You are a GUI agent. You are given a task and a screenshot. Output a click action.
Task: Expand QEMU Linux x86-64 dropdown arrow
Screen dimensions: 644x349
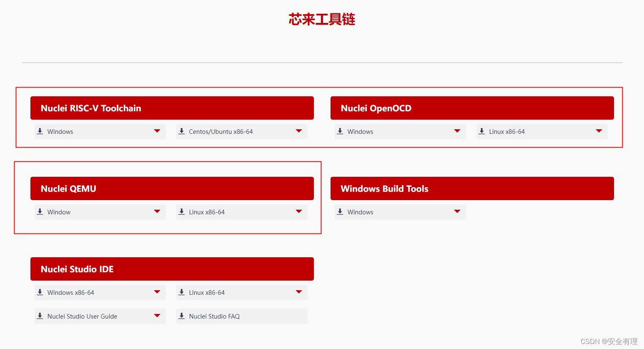tap(299, 211)
